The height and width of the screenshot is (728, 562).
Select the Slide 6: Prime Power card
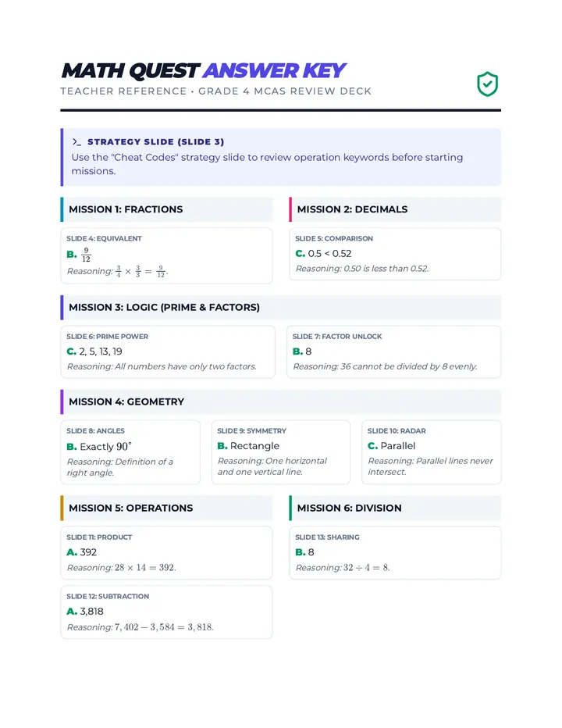pos(168,352)
